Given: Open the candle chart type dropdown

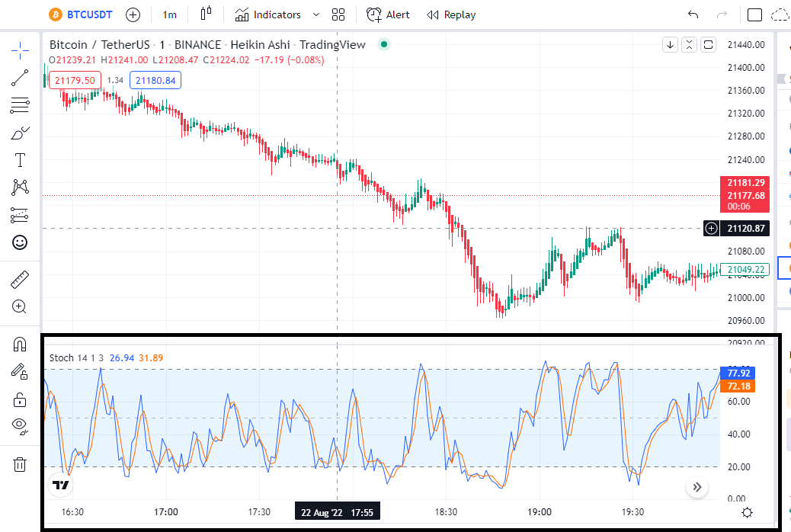Looking at the screenshot, I should coord(206,14).
